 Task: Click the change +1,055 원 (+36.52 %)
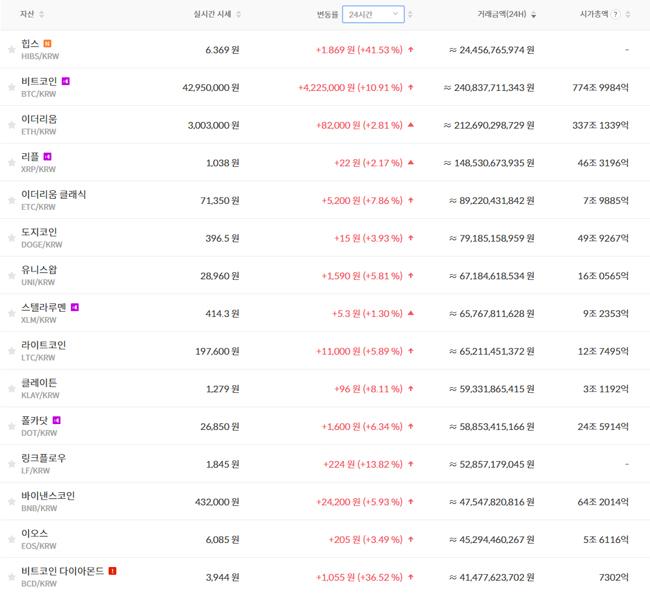[359, 578]
